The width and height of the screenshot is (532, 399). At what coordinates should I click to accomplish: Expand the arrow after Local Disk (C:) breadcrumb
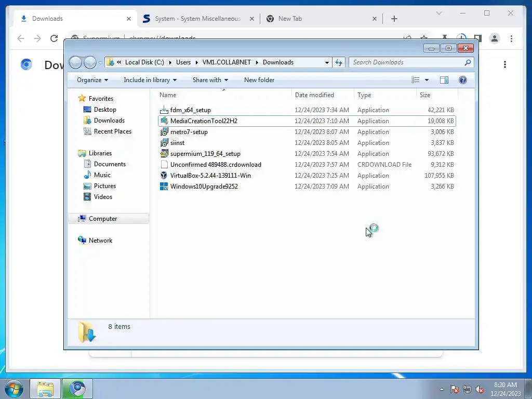[x=170, y=62]
